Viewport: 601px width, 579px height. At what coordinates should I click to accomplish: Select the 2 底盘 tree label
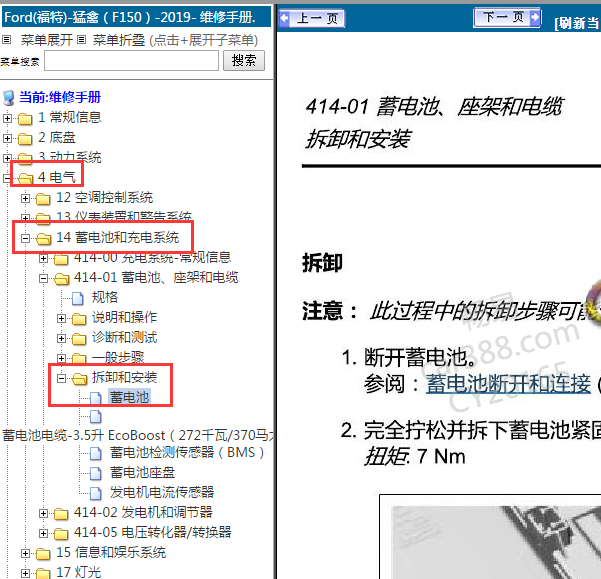point(57,137)
